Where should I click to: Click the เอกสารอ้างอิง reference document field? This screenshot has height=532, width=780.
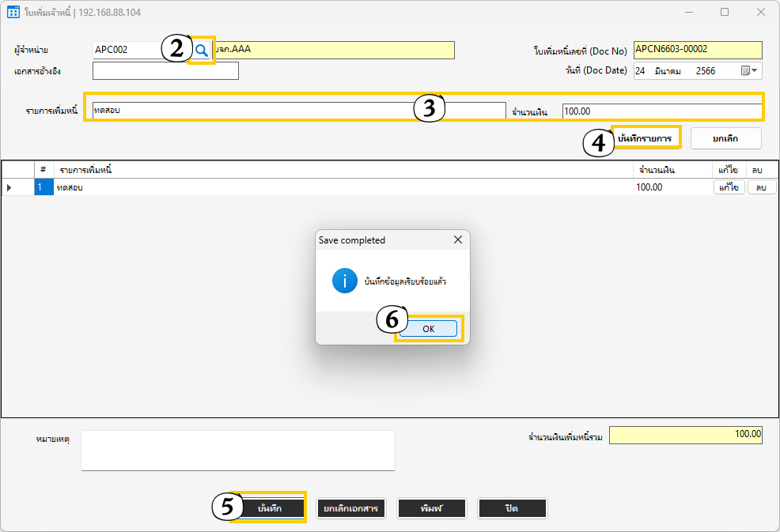tap(165, 71)
